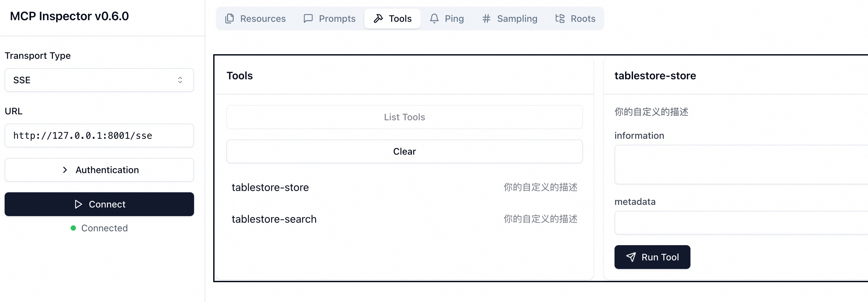Image resolution: width=868 pixels, height=302 pixels.
Task: Click the up-down chevron in the SSE selector
Action: coord(180,80)
